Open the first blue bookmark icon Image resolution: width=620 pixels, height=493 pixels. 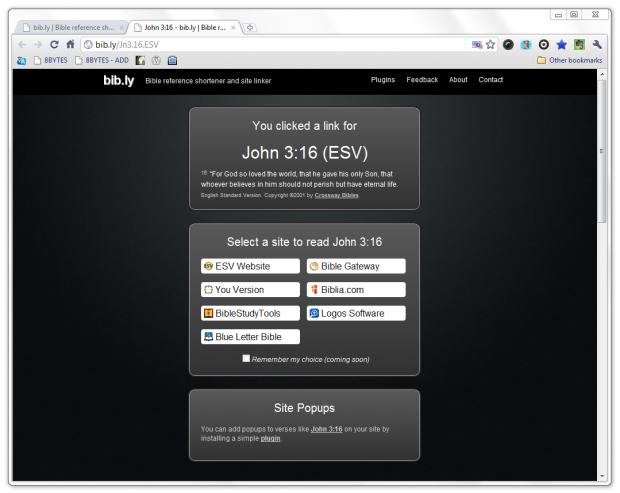click(x=21, y=60)
